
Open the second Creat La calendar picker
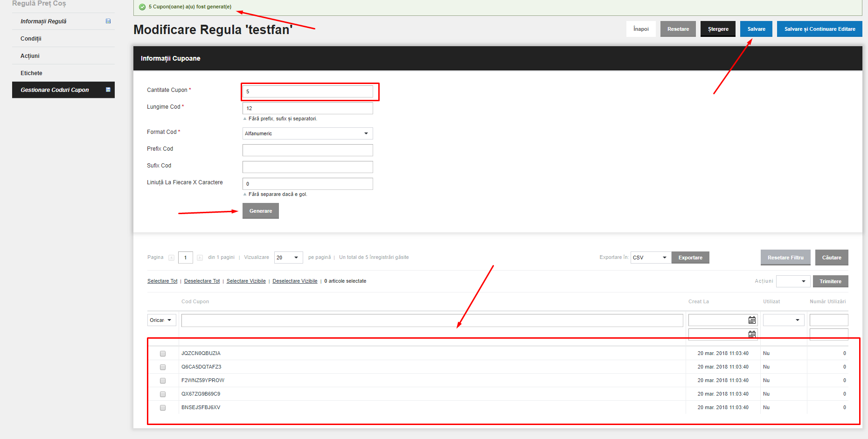[752, 334]
